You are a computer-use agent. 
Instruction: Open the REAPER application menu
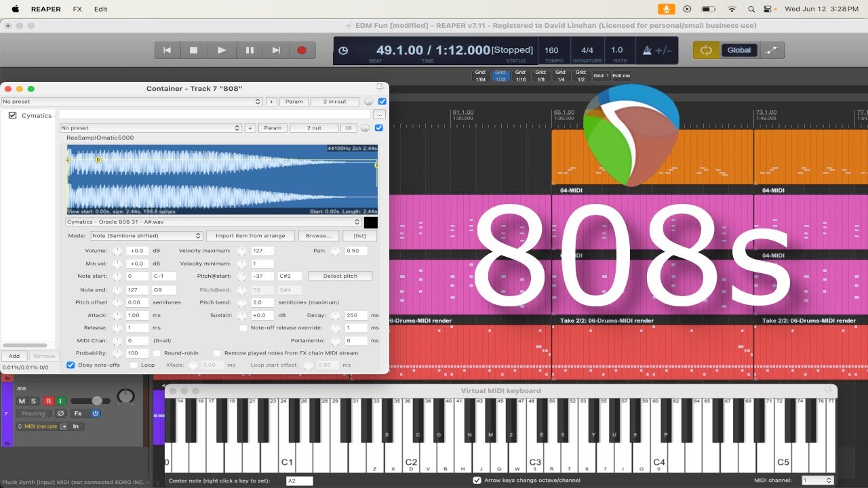coord(46,9)
